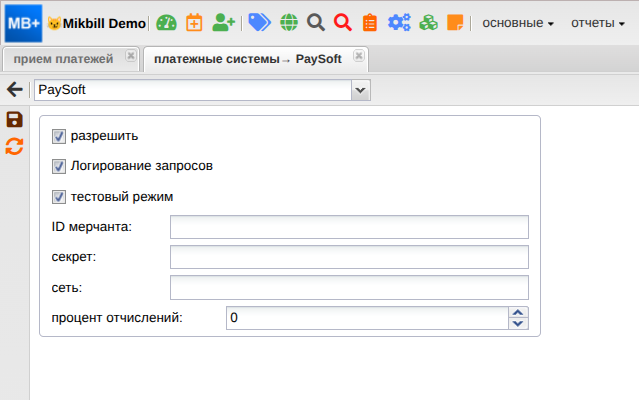Save settings with the floppy disk icon
Image resolution: width=639 pixels, height=400 pixels.
[x=15, y=120]
